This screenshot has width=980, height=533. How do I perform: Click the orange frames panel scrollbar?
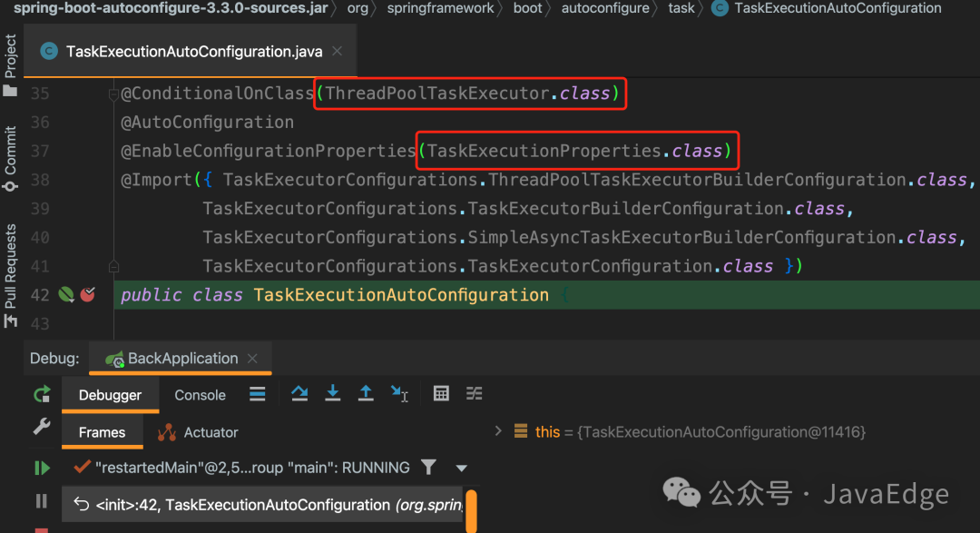[x=472, y=511]
